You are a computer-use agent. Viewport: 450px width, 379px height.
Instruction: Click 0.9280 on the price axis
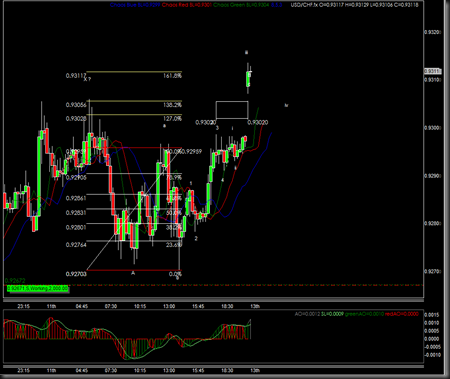[432, 224]
